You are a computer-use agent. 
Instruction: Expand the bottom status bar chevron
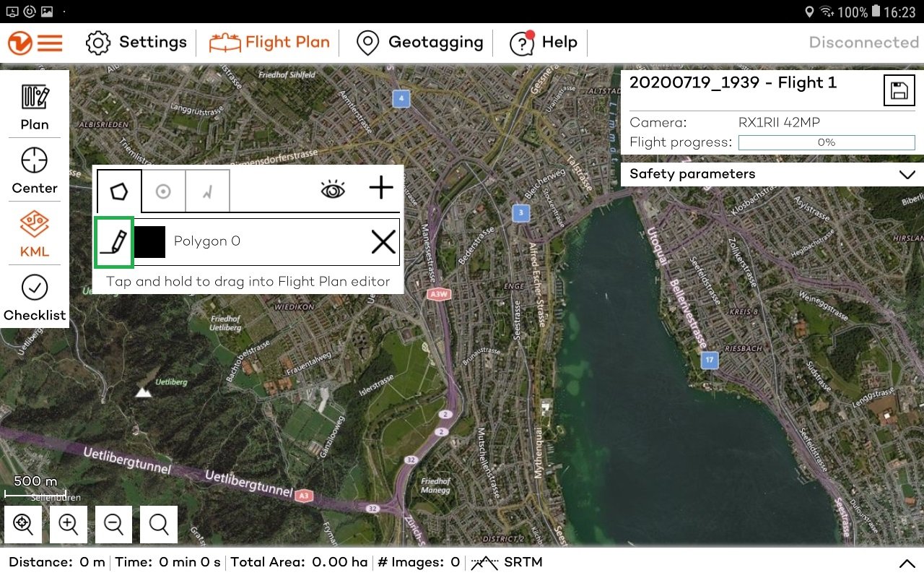coord(907,562)
